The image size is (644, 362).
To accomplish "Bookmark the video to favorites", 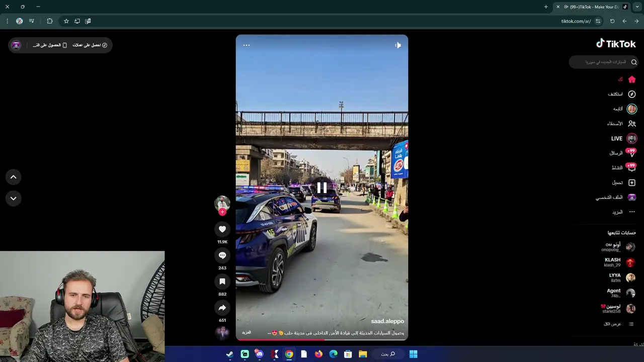I will [x=222, y=282].
